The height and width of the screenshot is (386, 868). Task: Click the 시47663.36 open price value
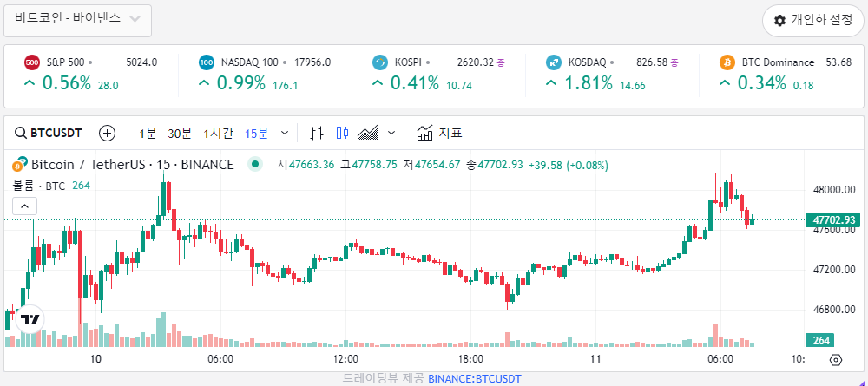tap(306, 165)
